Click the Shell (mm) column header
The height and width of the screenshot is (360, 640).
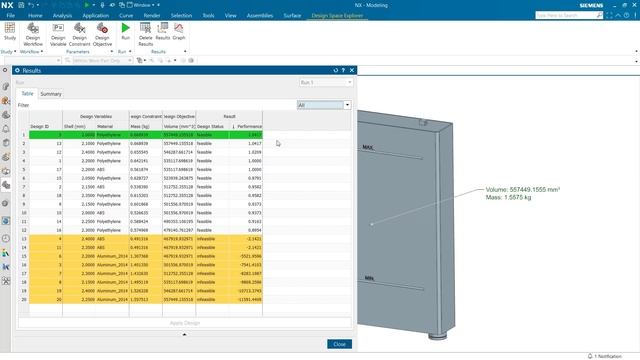79,126
